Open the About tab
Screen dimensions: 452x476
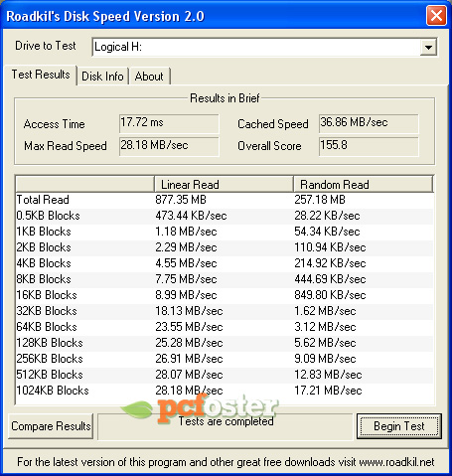(x=149, y=77)
